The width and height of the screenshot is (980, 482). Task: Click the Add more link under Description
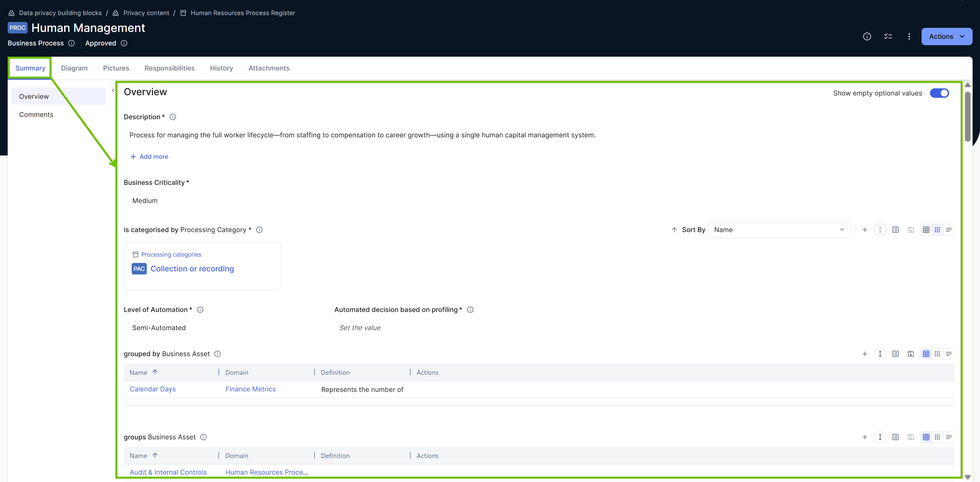(x=149, y=156)
